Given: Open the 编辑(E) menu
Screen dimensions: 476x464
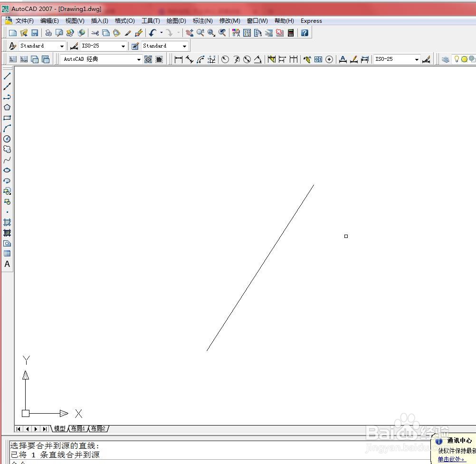Looking at the screenshot, I should [49, 21].
